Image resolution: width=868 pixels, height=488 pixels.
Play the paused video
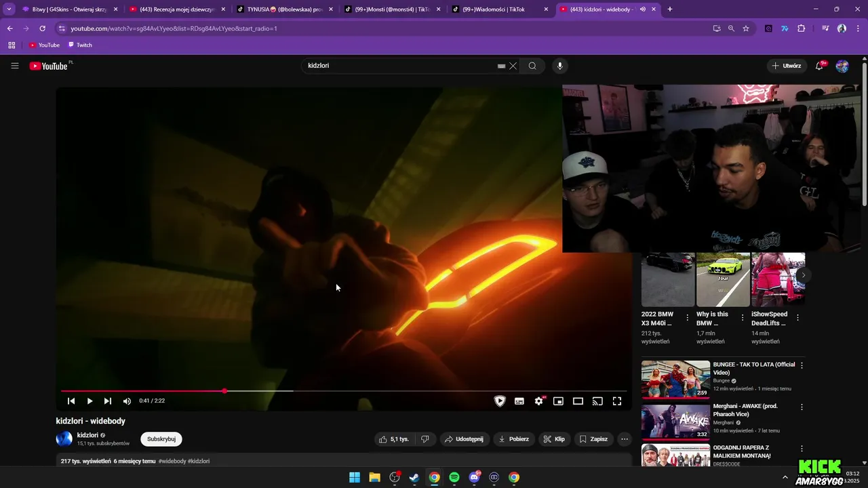(x=90, y=401)
